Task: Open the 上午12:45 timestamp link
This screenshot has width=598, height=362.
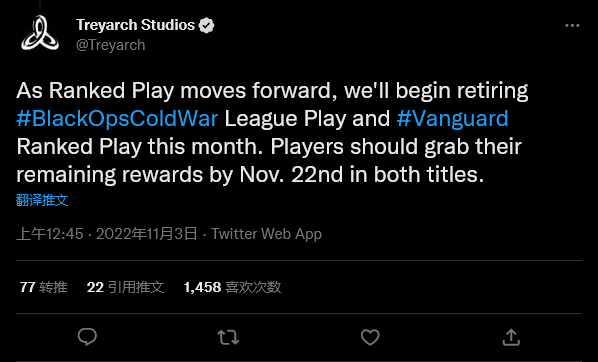Action: point(50,234)
